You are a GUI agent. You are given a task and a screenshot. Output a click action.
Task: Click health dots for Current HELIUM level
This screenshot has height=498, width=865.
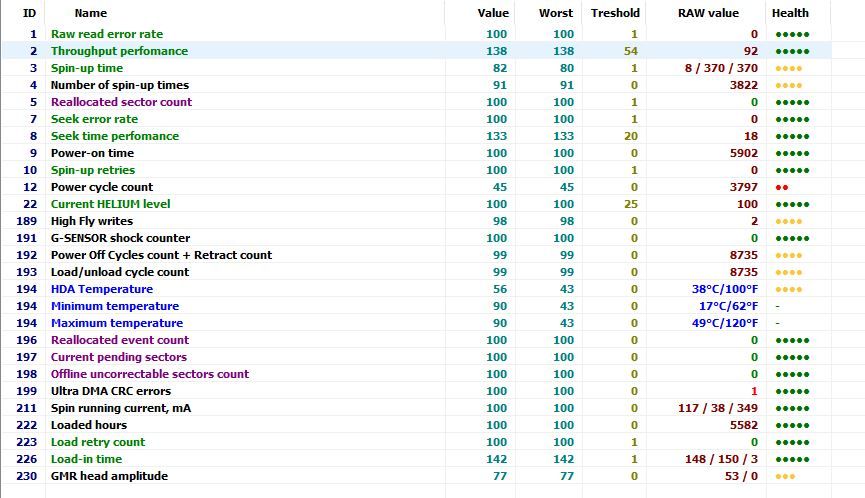point(792,205)
